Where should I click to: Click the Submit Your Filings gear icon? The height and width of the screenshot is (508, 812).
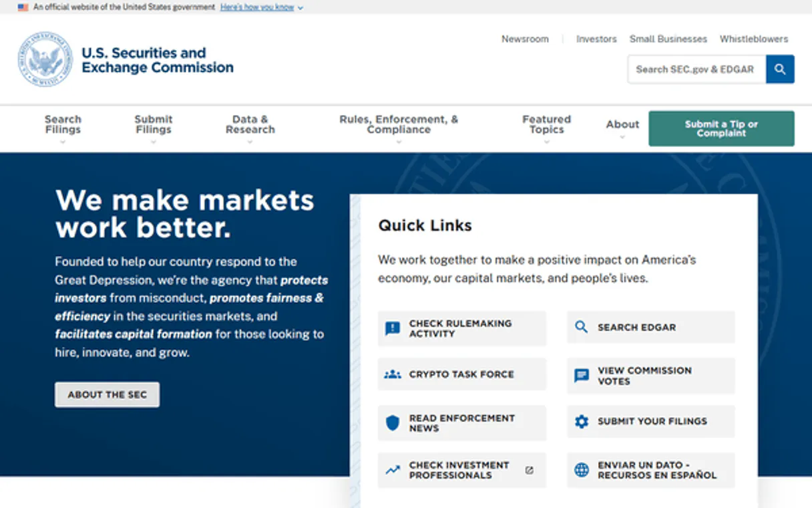[582, 421]
